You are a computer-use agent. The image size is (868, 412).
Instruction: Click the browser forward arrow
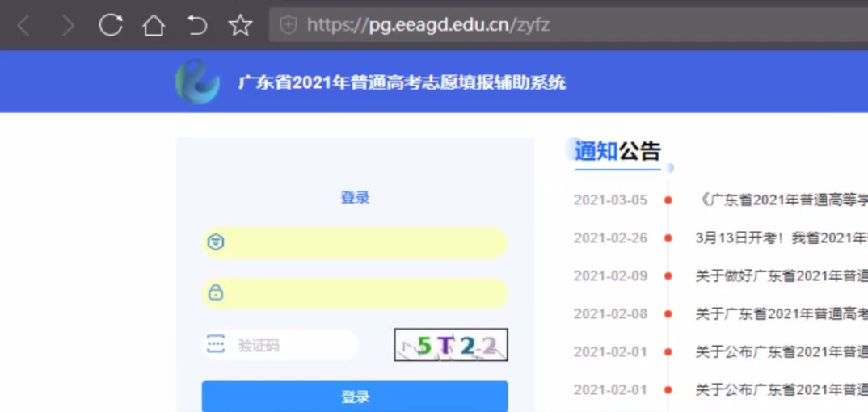click(68, 26)
